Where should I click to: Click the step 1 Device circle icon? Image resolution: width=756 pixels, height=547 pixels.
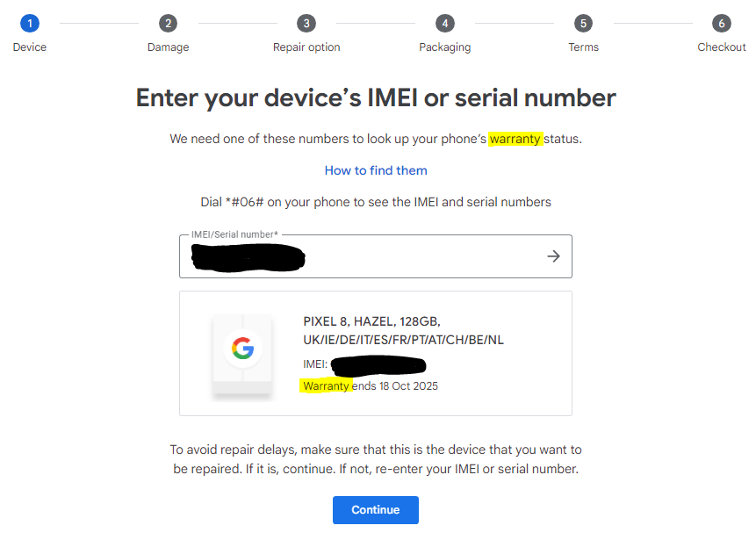30,24
